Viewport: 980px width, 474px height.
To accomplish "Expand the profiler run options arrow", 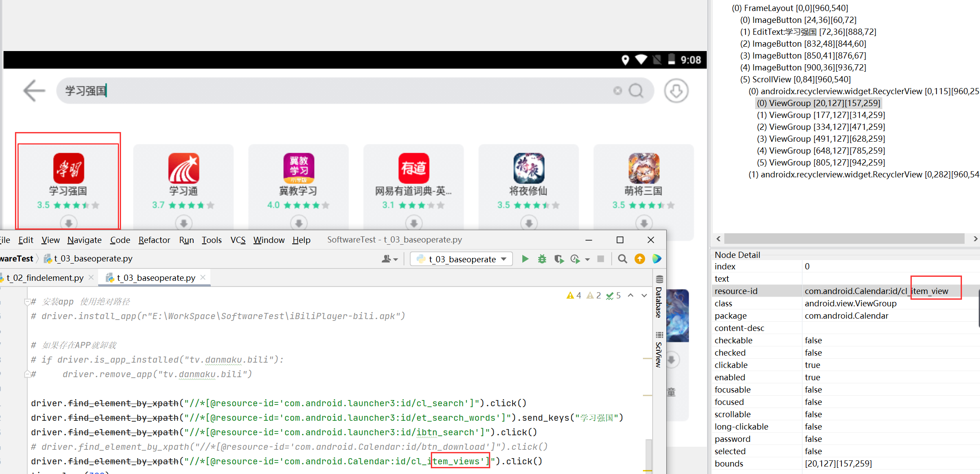I will click(x=587, y=259).
